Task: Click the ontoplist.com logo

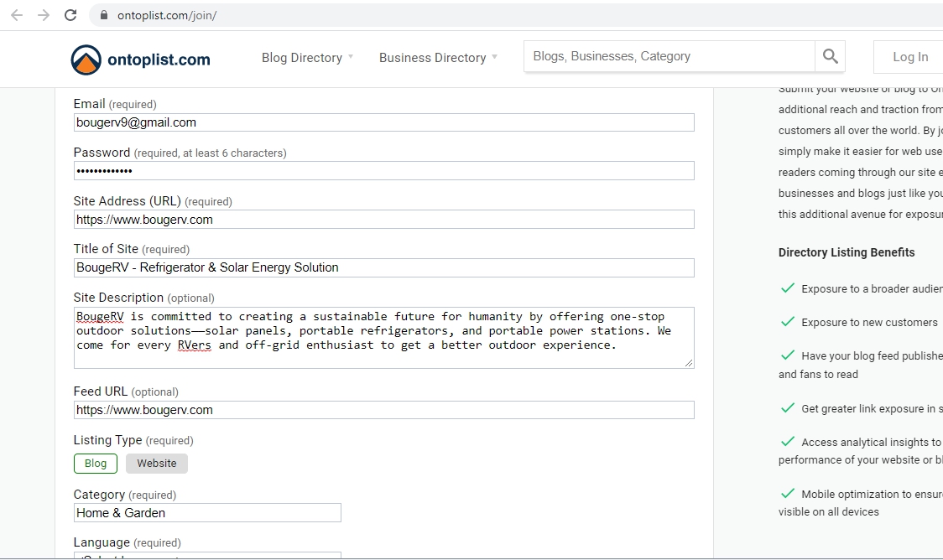Action: (141, 59)
